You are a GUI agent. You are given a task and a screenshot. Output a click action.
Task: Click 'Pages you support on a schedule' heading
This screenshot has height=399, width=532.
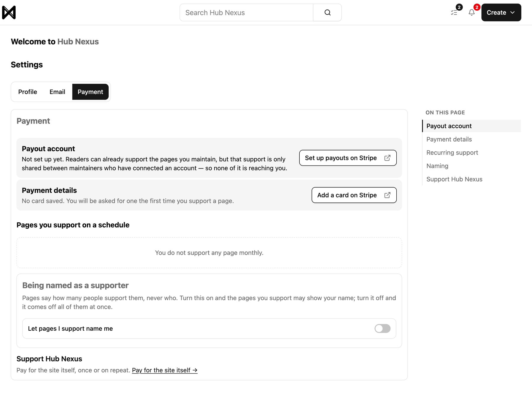73,225
